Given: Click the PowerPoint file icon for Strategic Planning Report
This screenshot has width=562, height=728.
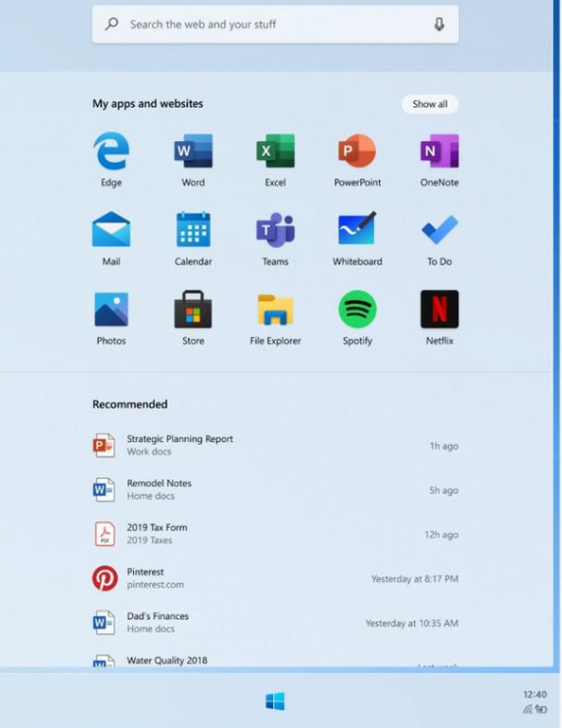Looking at the screenshot, I should pos(104,445).
